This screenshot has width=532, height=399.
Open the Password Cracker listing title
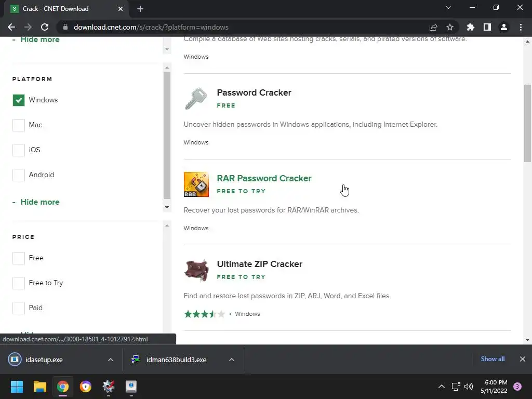(254, 92)
